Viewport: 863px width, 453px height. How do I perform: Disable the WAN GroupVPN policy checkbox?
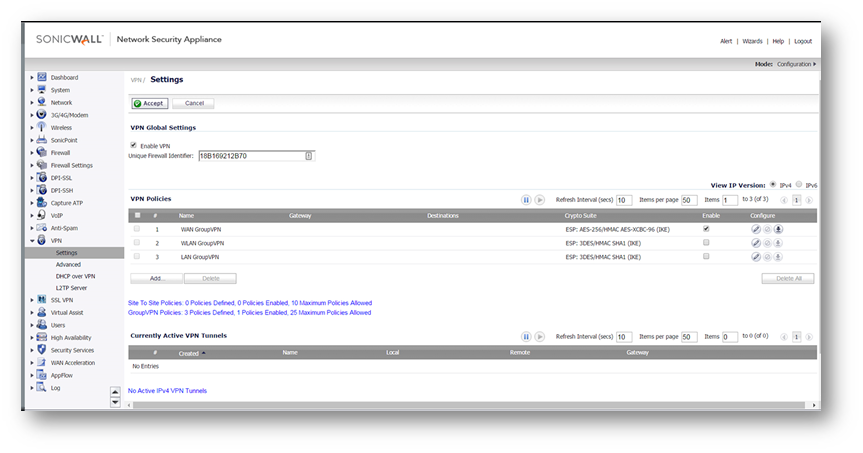[x=706, y=228]
